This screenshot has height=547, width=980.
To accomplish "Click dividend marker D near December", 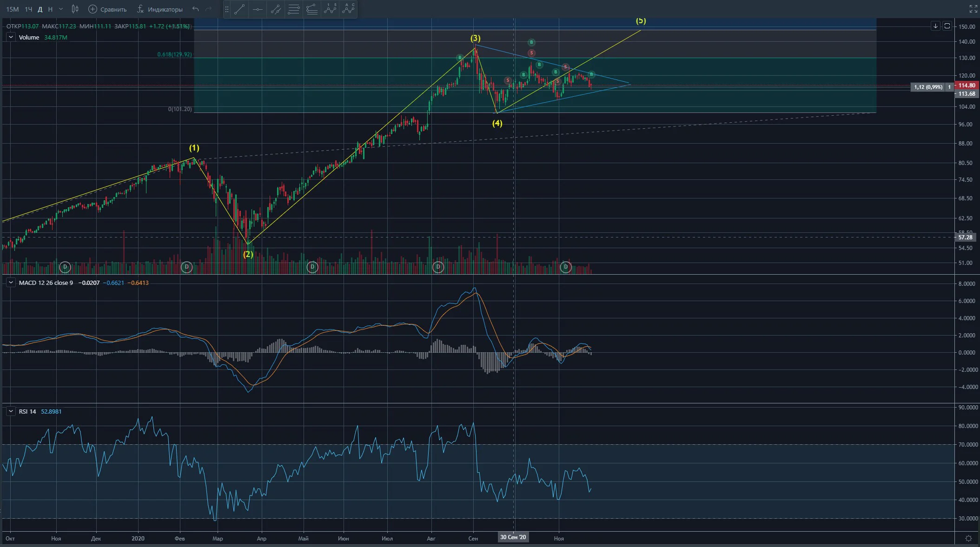I will click(65, 267).
